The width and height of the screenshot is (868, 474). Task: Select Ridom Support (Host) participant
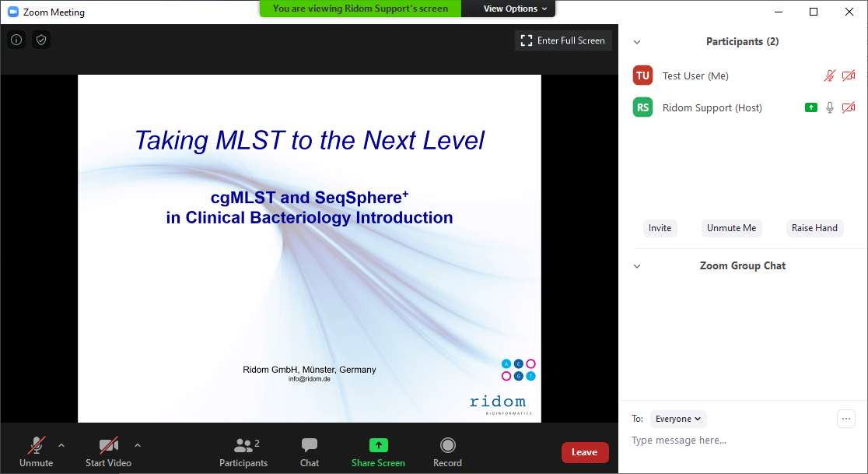[743, 107]
